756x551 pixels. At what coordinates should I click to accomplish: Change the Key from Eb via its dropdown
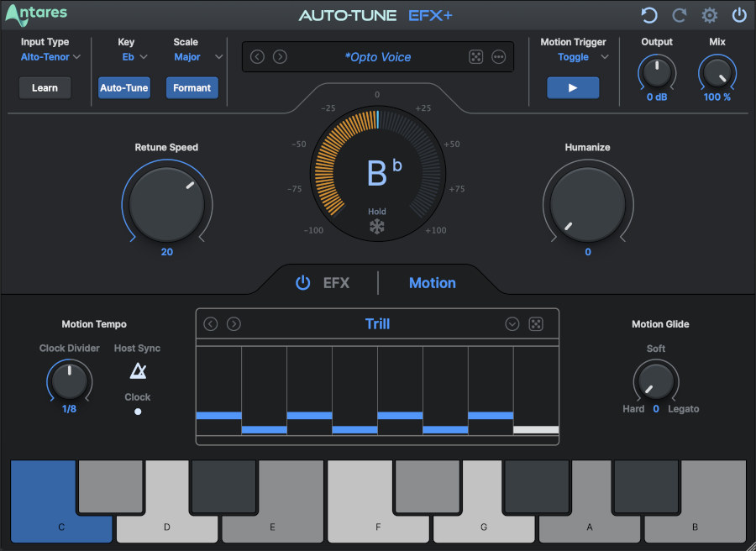(134, 57)
